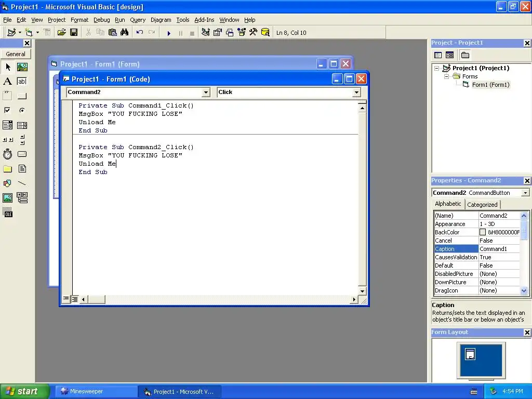The height and width of the screenshot is (399, 532).
Task: Select the CommandButton control in the toolbox
Action: 22,96
